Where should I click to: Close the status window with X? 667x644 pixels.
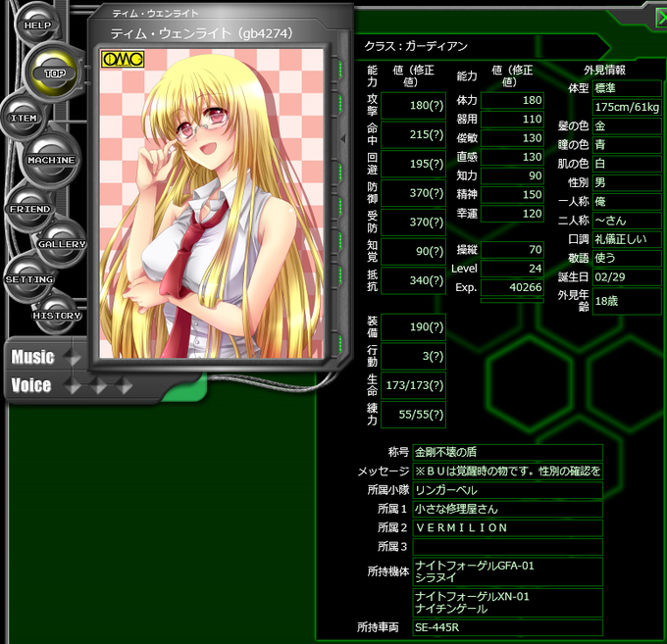661,18
